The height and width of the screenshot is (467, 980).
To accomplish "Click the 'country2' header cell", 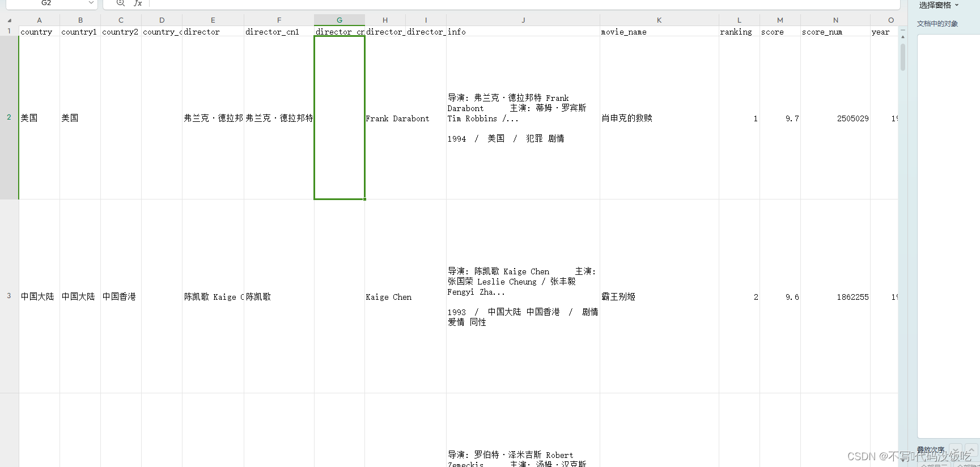I will pyautogui.click(x=121, y=32).
